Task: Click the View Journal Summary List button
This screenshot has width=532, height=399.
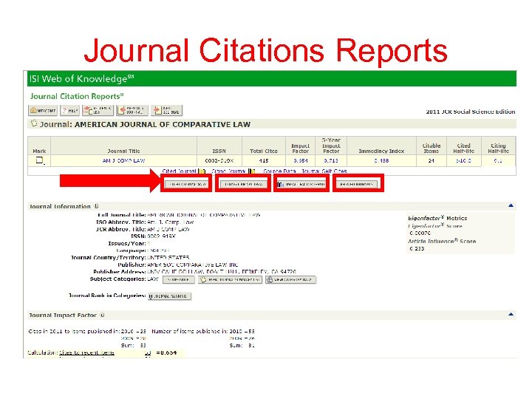Action: pyautogui.click(x=230, y=279)
